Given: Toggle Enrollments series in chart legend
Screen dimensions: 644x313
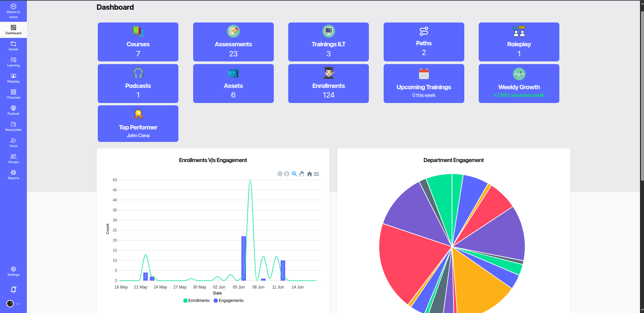Looking at the screenshot, I should pos(197,301).
